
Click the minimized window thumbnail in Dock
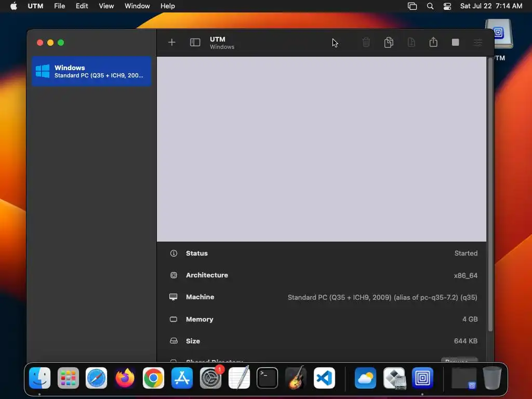[464, 378]
